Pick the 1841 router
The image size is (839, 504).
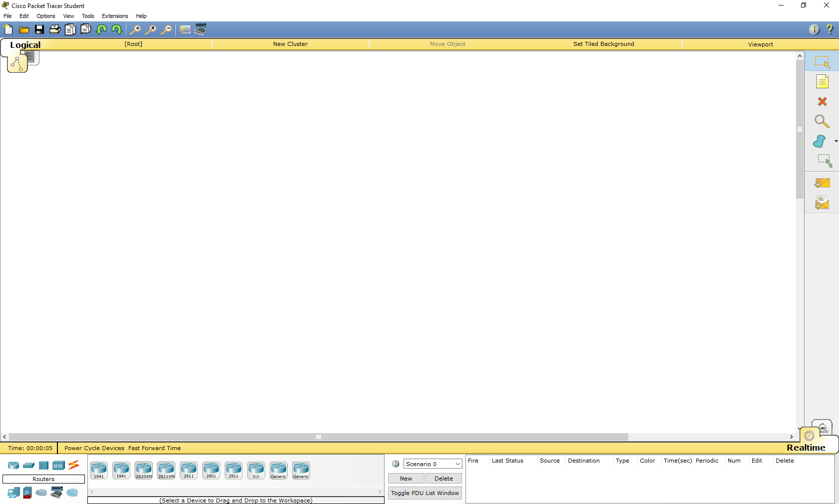pyautogui.click(x=99, y=470)
